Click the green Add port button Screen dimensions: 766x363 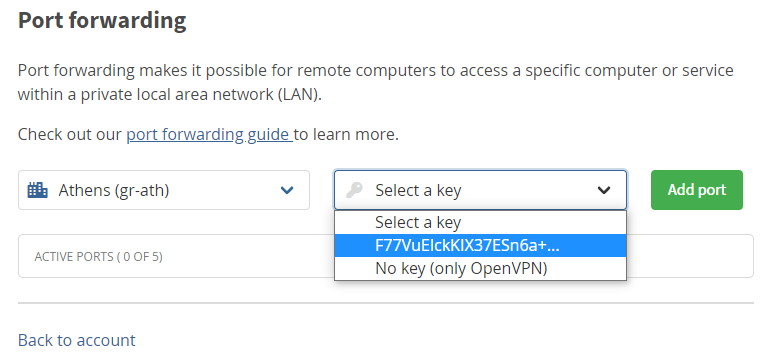[697, 190]
